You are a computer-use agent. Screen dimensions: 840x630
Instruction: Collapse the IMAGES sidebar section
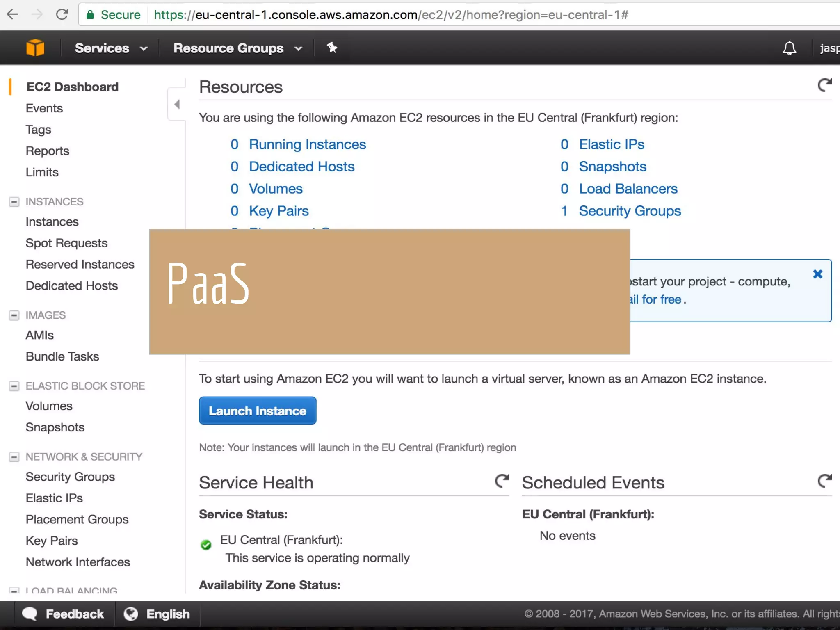[14, 315]
